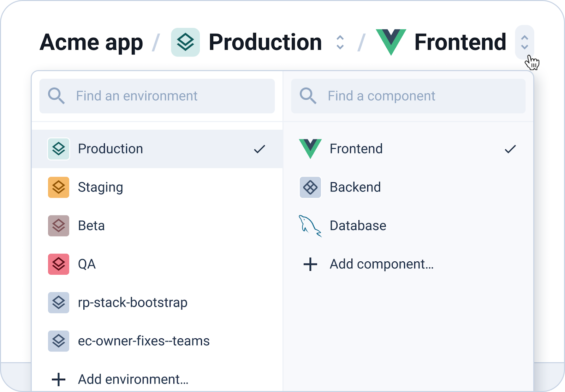
Task: Go to Acme app breadcrumb link
Action: (91, 42)
